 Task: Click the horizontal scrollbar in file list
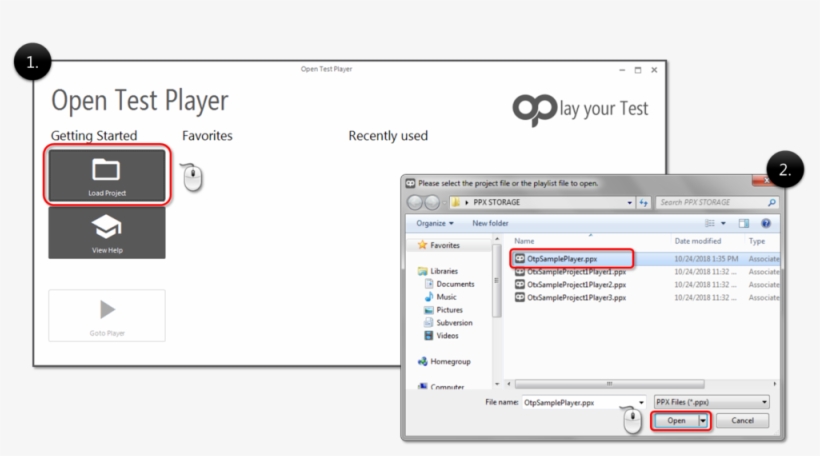click(609, 384)
